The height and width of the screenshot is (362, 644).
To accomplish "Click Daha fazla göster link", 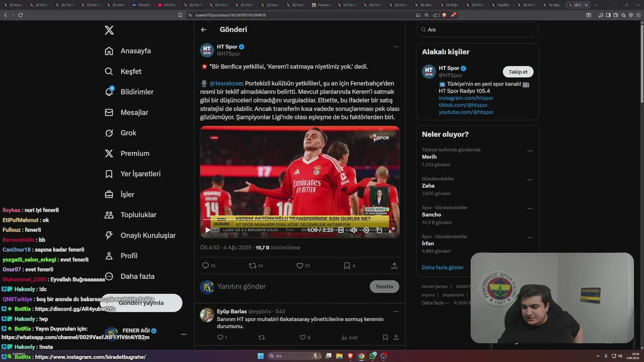I will tap(443, 267).
